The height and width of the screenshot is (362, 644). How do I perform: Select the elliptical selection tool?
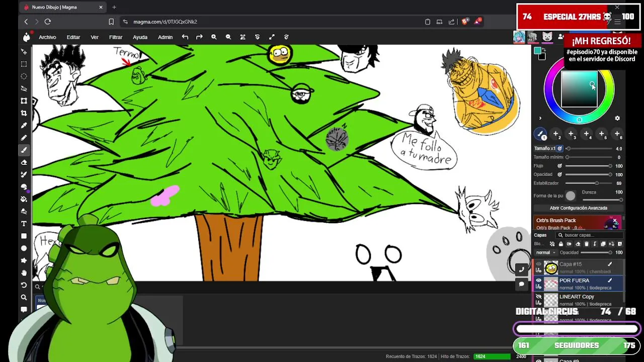point(24,76)
